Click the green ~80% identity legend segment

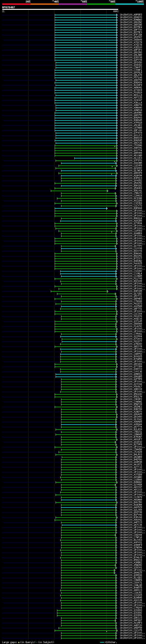click(x=101, y=4)
